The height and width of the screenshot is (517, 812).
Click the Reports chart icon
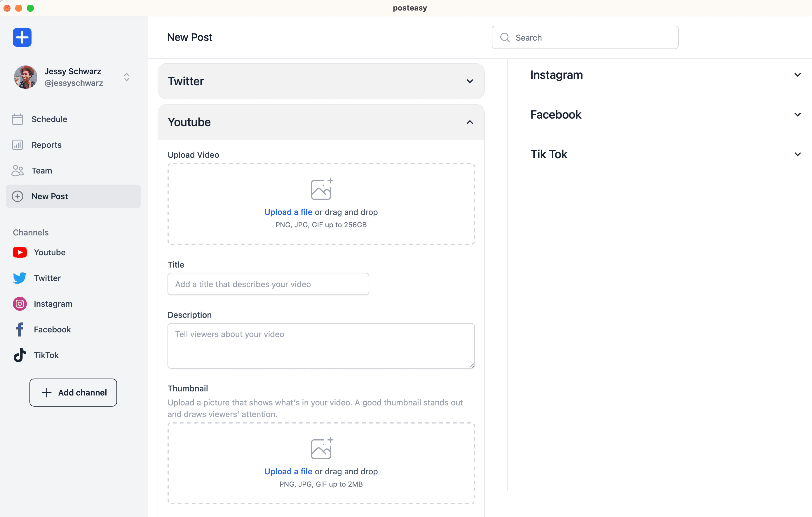tap(18, 145)
